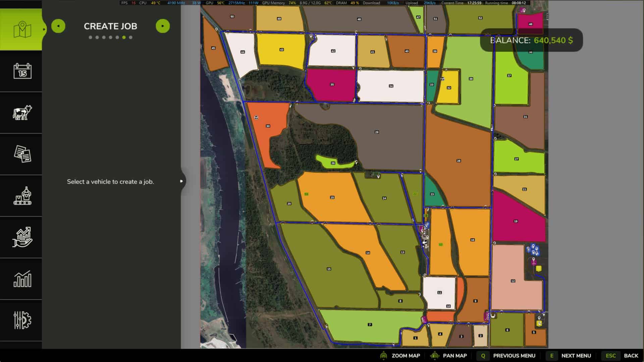
Task: Go to next Create Job page arrow
Action: (163, 26)
